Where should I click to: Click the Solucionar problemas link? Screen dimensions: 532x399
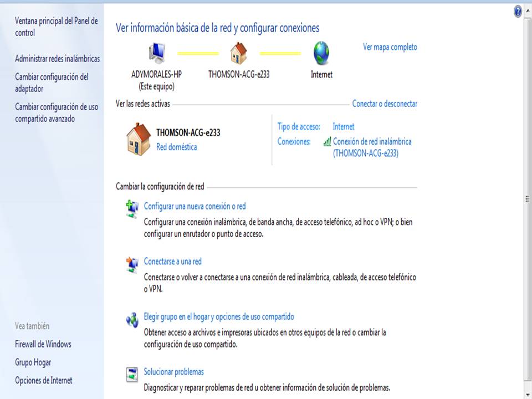tap(173, 372)
